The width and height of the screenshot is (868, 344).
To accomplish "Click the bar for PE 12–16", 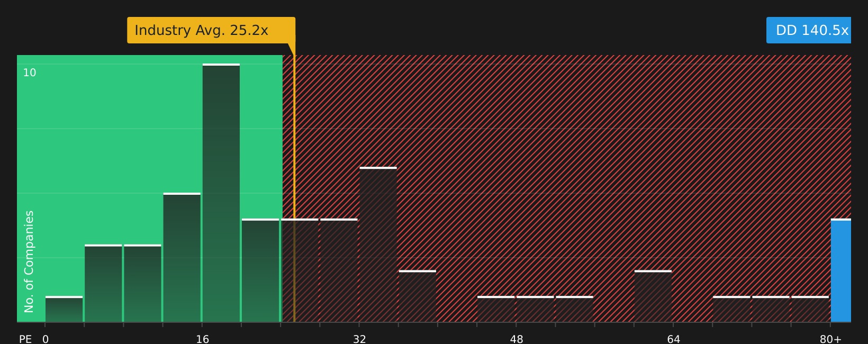I will [x=182, y=257].
